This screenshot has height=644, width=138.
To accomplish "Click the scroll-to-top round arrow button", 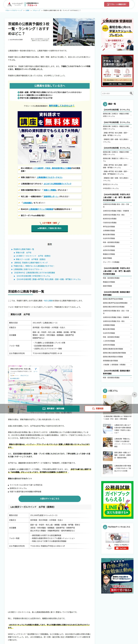I will click(x=134, y=395).
